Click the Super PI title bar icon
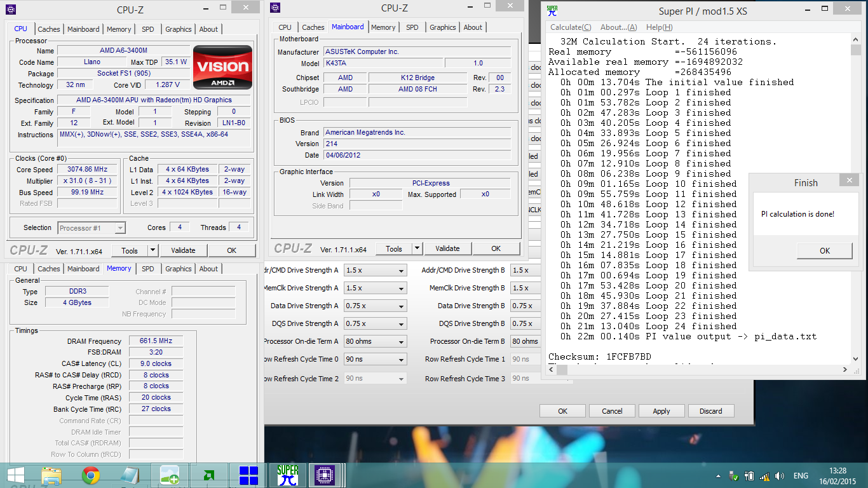Viewport: 868px width, 488px height. coord(552,11)
